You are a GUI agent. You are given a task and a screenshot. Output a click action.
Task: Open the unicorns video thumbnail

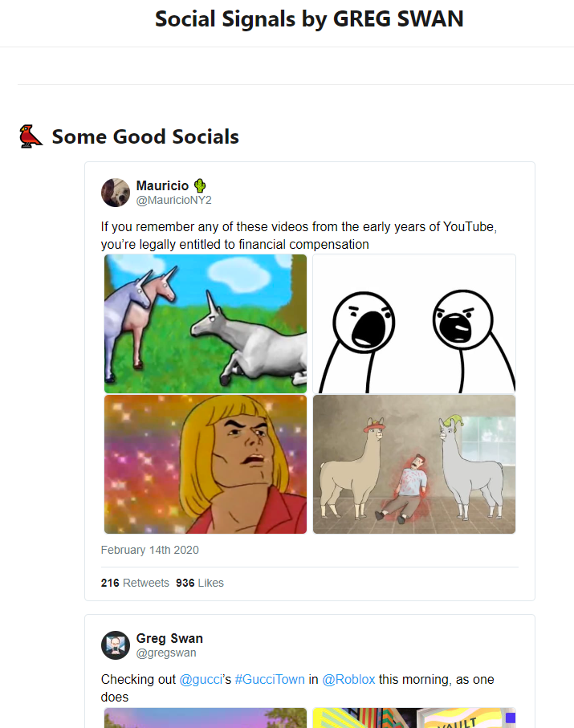206,323
